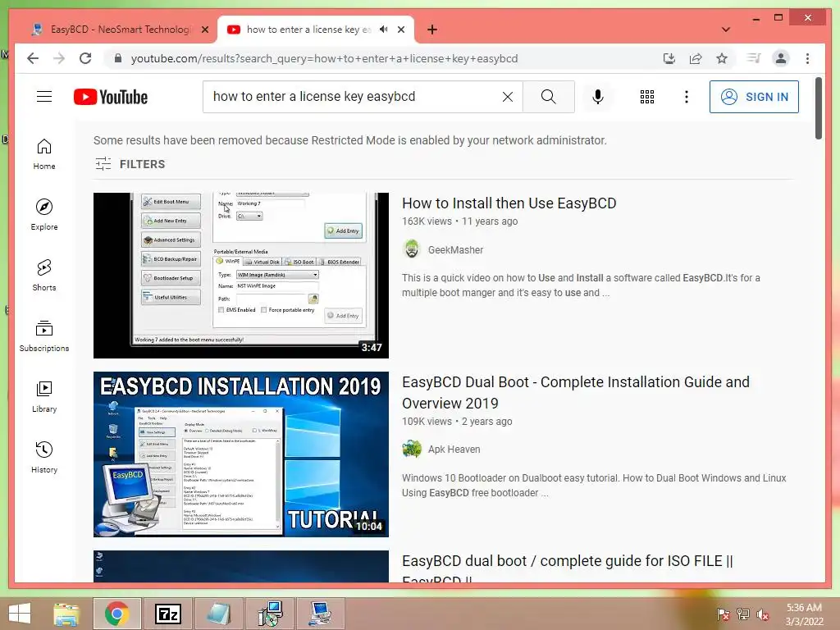This screenshot has width=840, height=630.
Task: Click the page vertical scrollbar thumb
Action: pos(818,108)
